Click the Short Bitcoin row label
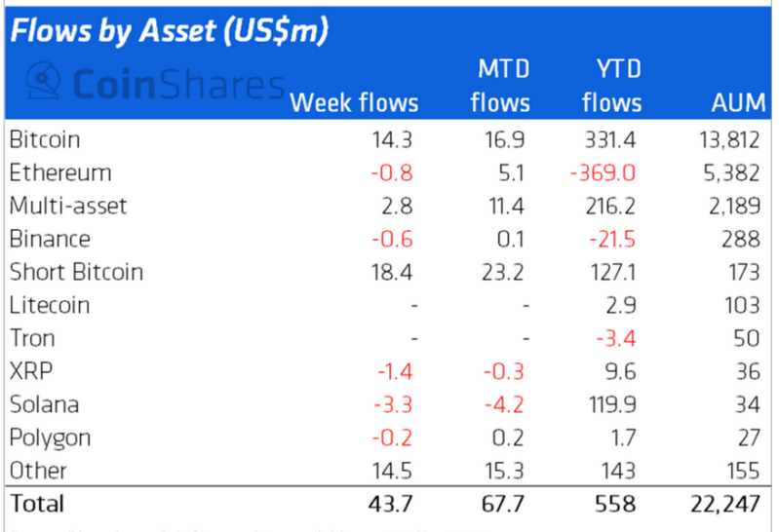 click(x=76, y=272)
